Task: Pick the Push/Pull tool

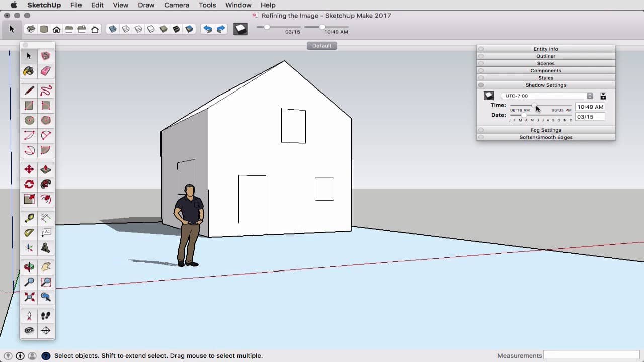Action: (46, 169)
